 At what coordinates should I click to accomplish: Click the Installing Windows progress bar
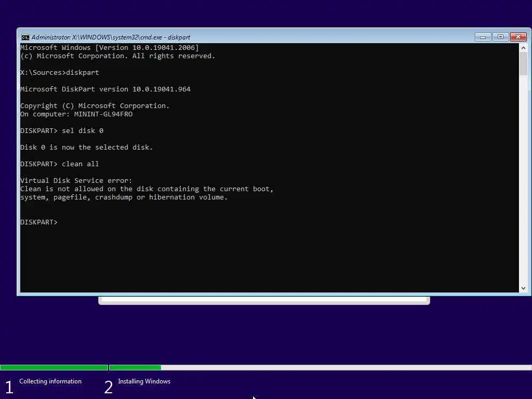pos(320,367)
